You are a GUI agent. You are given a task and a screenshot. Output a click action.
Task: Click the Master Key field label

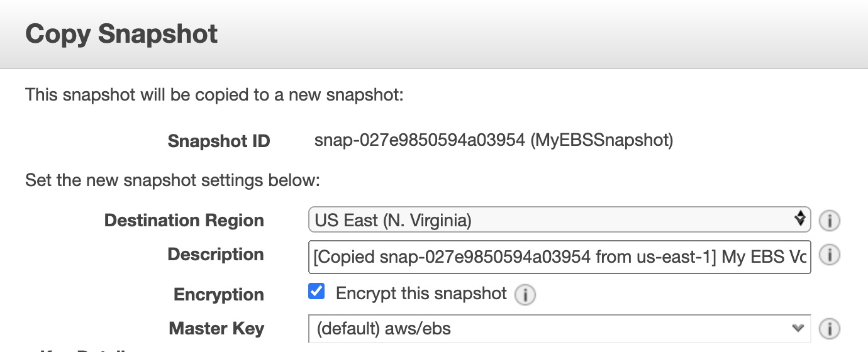tap(217, 329)
